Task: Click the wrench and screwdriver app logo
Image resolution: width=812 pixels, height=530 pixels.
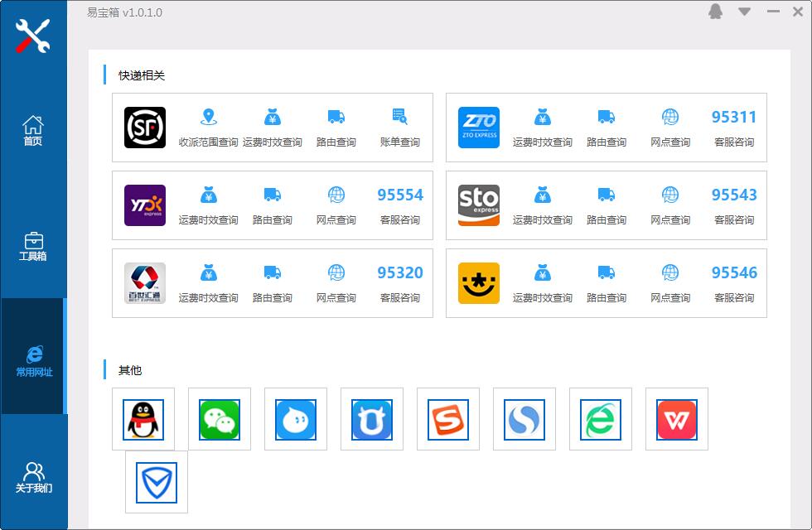Action: (32, 36)
